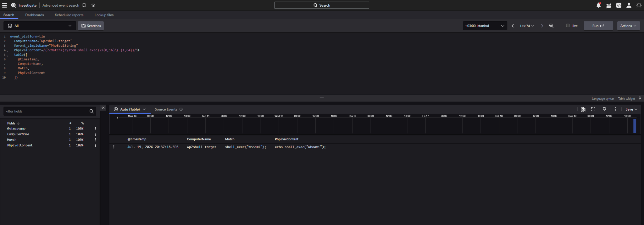This screenshot has height=225, width=644.
Task: Hide the timeline histogram chart
Action: pos(583,109)
